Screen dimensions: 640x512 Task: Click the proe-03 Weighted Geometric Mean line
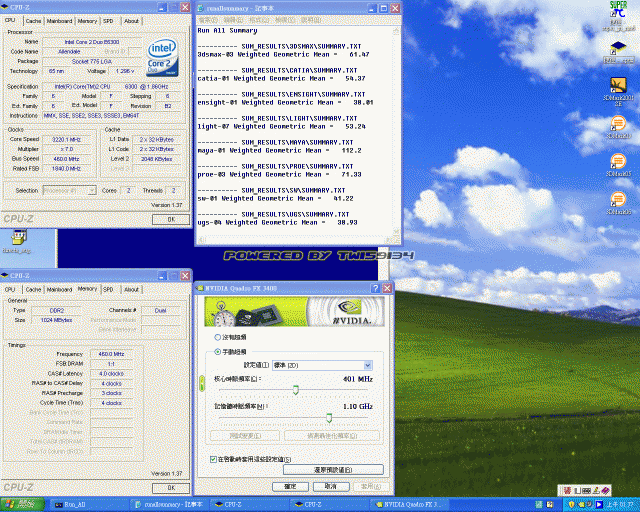click(x=279, y=174)
